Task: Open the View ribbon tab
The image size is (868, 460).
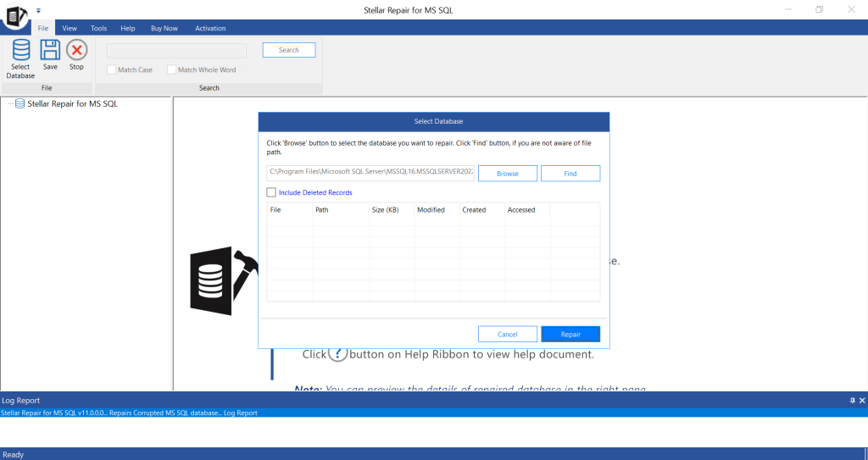Action: [x=70, y=28]
